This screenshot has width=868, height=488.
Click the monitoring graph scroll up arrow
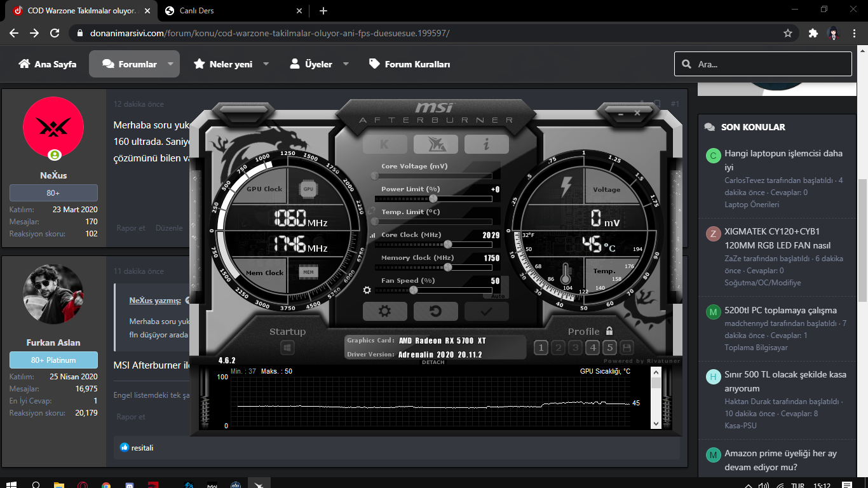(x=656, y=372)
